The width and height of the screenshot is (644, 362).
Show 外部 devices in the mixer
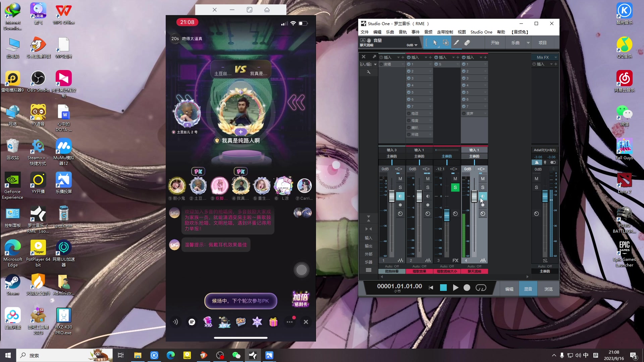click(x=368, y=254)
